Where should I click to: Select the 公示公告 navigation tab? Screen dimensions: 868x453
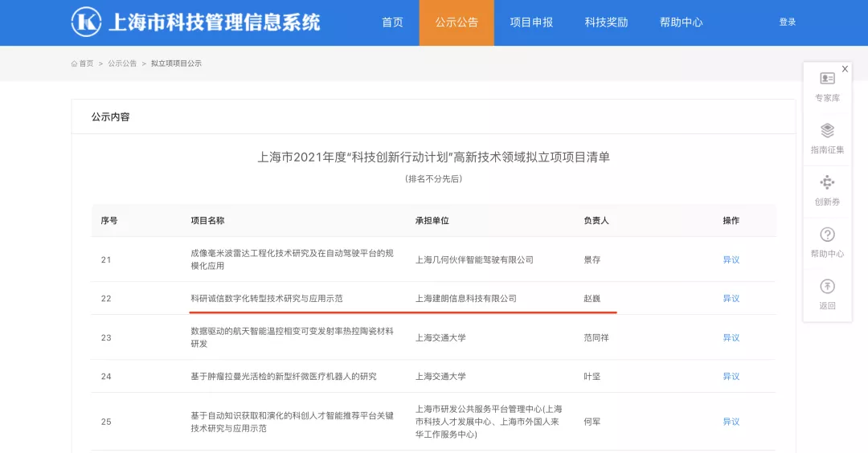click(x=457, y=22)
